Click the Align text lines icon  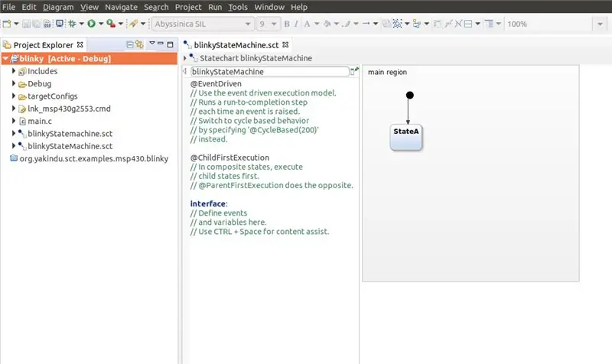pos(489,24)
